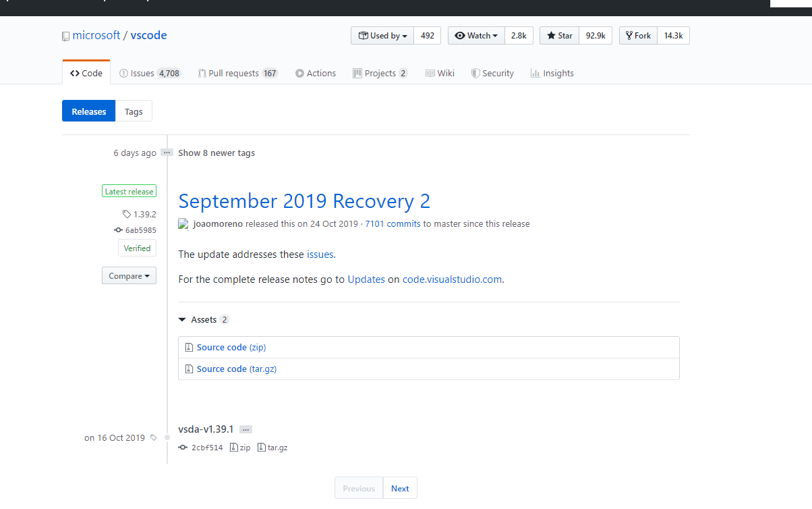Select the Tags subnav button
Screen dimensions: 812x509
pos(134,111)
